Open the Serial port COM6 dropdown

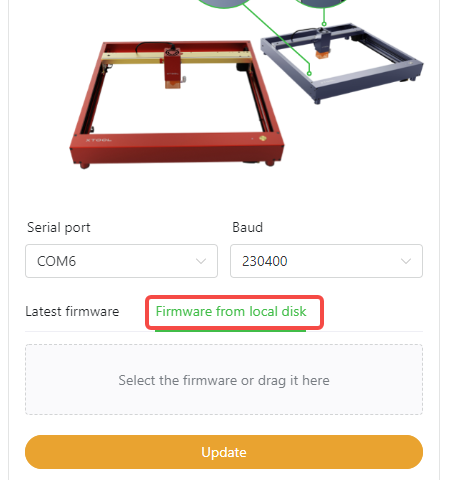[x=121, y=261]
